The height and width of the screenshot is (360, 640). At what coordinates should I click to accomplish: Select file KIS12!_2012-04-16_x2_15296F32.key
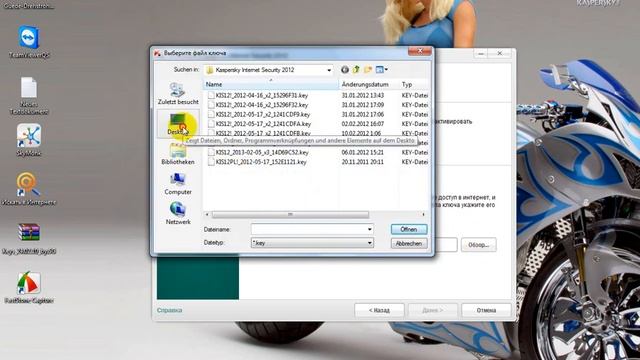coord(262,105)
